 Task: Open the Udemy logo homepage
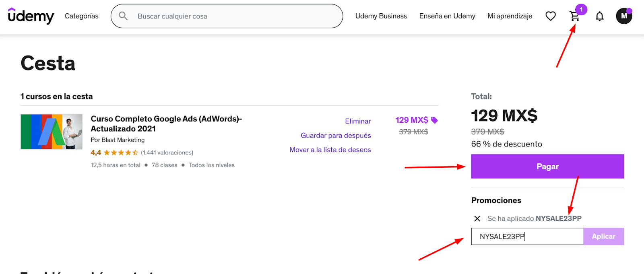pyautogui.click(x=31, y=16)
